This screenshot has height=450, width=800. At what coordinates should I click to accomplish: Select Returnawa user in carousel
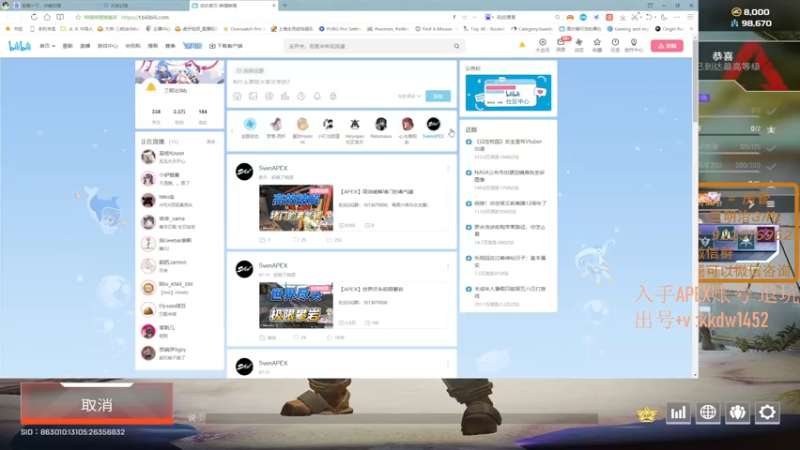point(381,128)
